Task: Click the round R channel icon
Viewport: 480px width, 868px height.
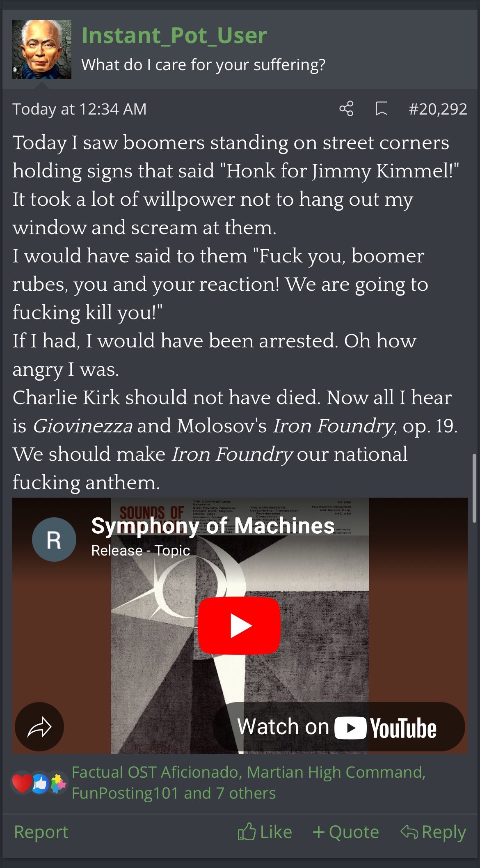Action: [54, 540]
